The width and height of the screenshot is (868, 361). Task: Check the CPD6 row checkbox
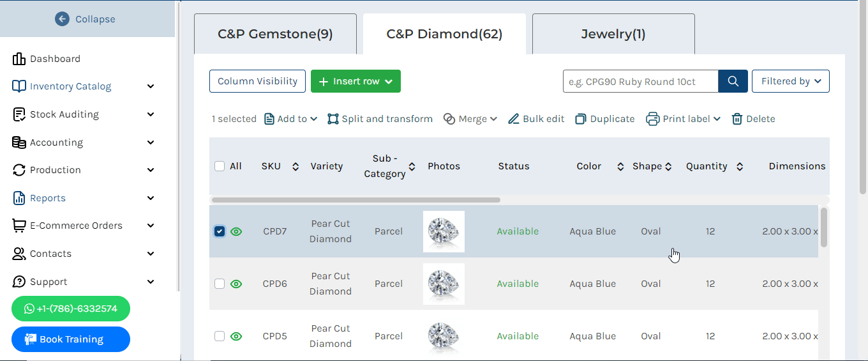pyautogui.click(x=220, y=284)
